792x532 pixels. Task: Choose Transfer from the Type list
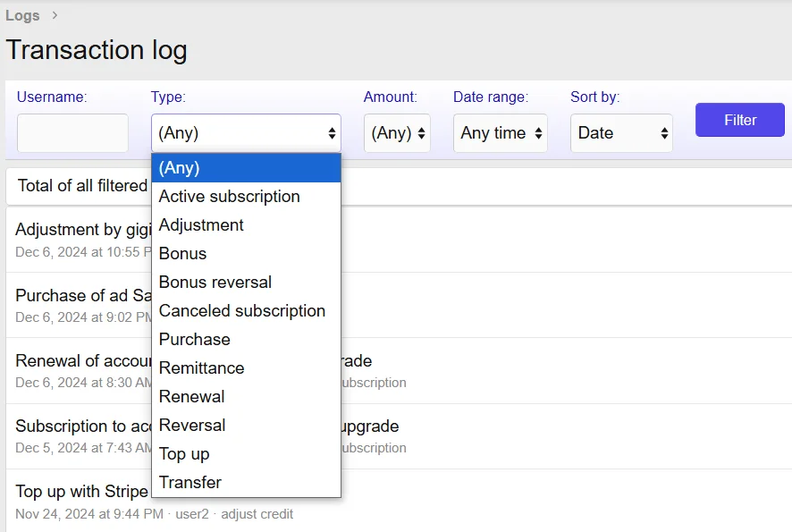pyautogui.click(x=190, y=483)
